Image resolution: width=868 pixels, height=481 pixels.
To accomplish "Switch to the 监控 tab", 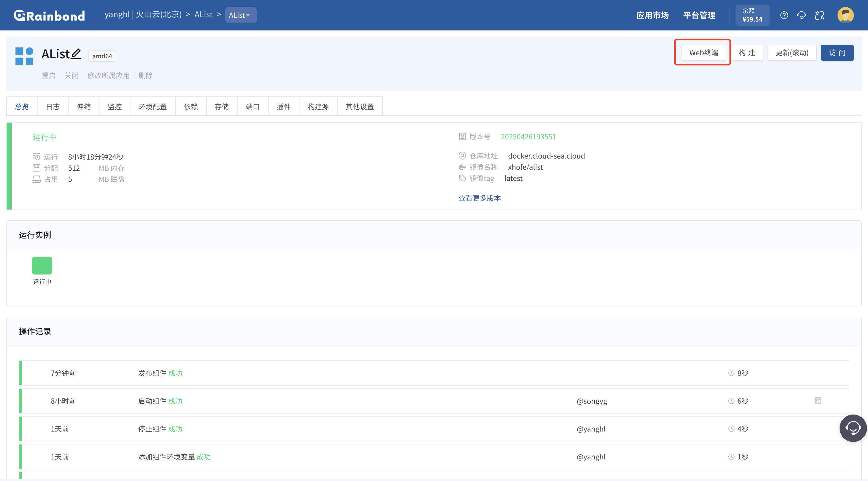I will pos(115,107).
